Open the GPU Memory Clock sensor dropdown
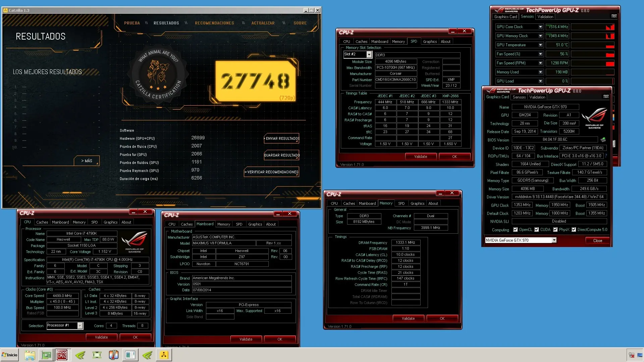The width and height of the screenshot is (644, 362). (540, 36)
